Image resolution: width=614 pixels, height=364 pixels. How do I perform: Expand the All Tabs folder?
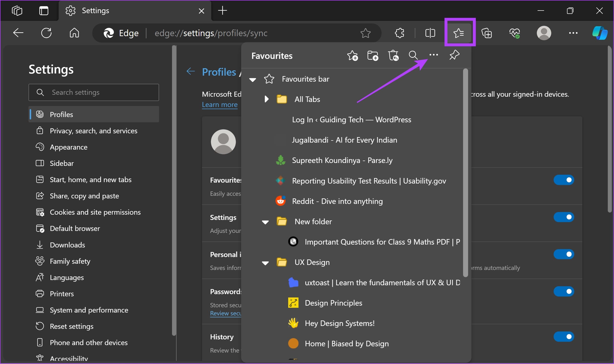coord(267,99)
